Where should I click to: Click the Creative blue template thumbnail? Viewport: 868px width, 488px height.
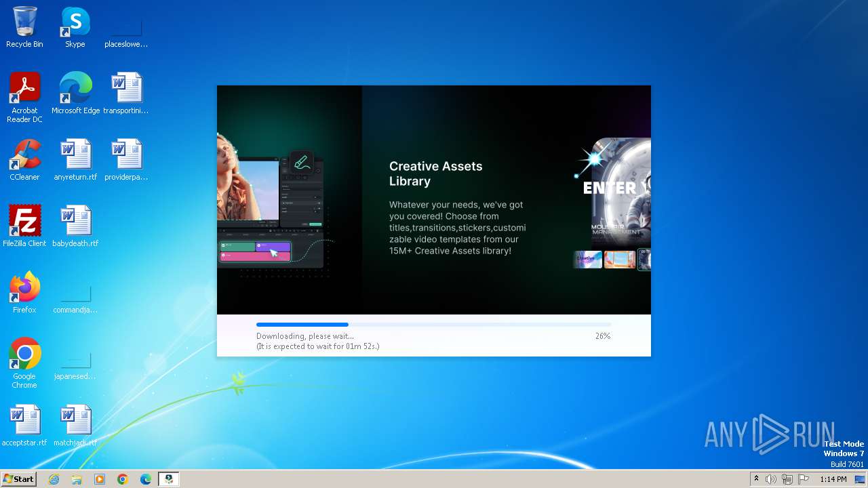587,260
